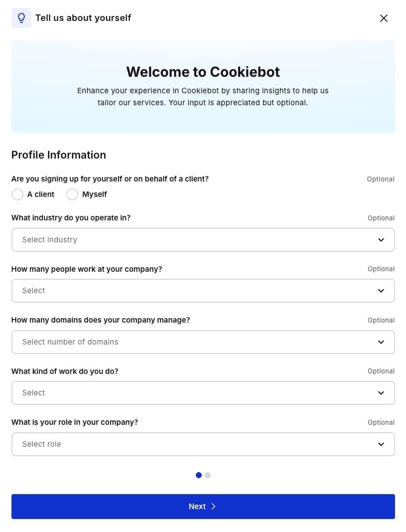
Task: Open the Select role dropdown
Action: coord(203,444)
